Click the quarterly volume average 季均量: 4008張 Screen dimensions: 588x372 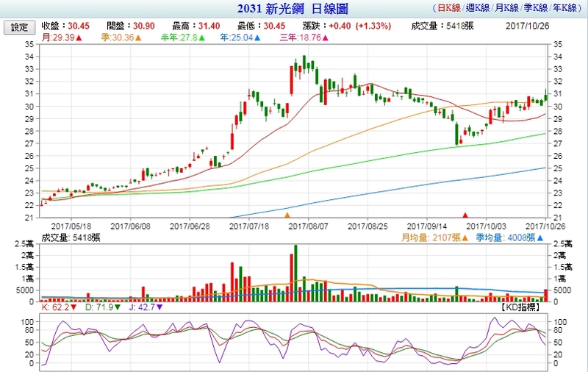point(509,237)
